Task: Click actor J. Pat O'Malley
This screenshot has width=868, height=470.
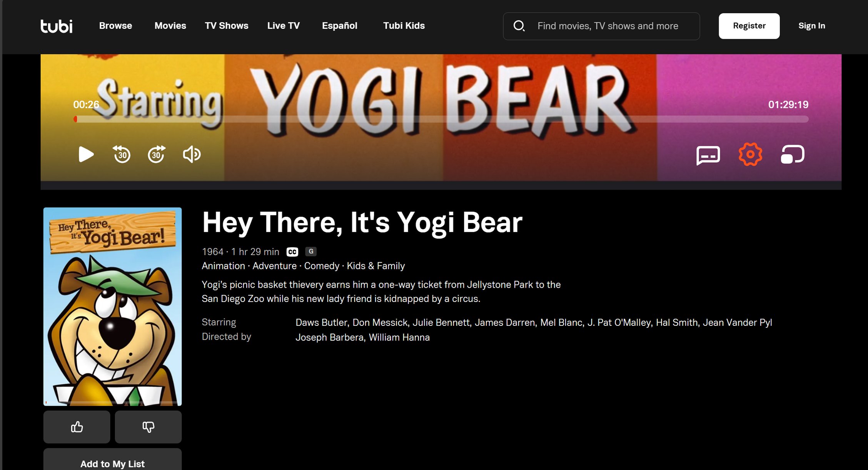Action: pos(619,322)
